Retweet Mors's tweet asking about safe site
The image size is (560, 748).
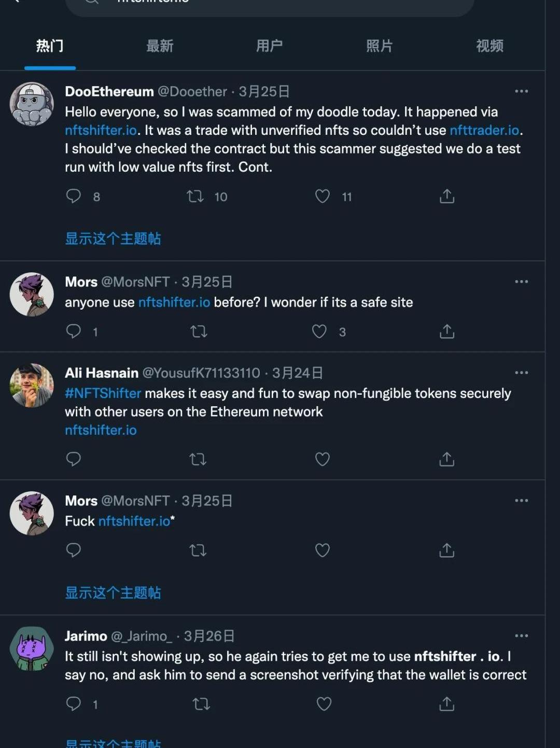pos(199,331)
